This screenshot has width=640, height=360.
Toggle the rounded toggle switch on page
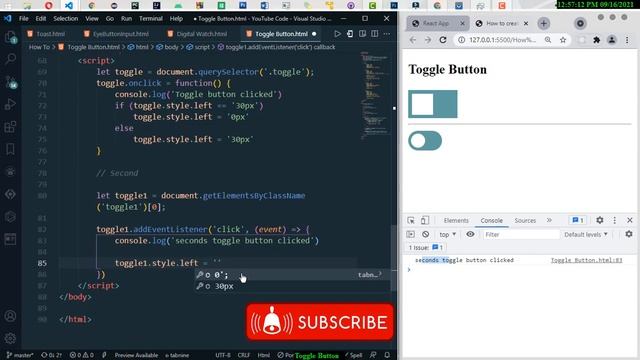pyautogui.click(x=425, y=141)
